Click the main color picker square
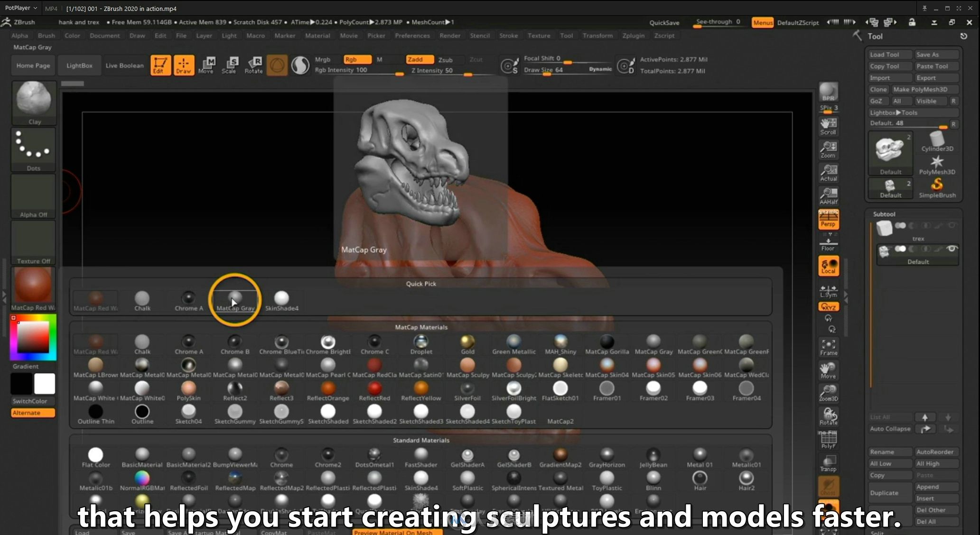Viewport: 980px width, 535px height. pyautogui.click(x=33, y=337)
